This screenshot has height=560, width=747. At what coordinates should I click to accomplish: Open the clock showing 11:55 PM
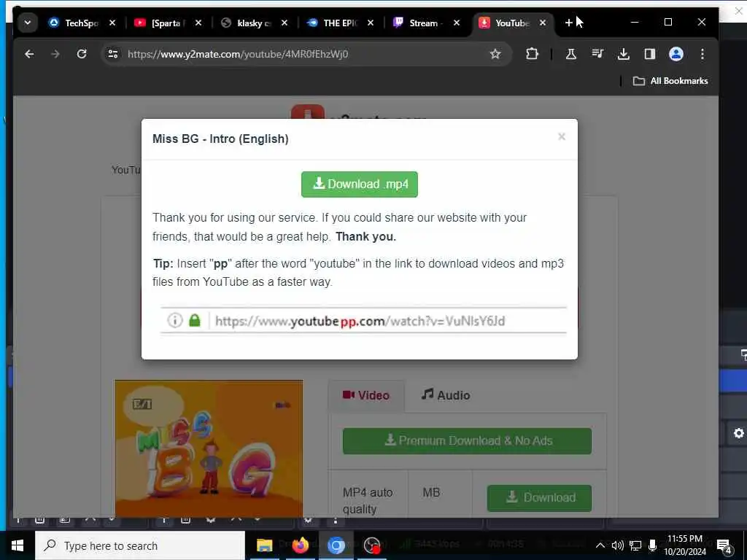pos(685,545)
